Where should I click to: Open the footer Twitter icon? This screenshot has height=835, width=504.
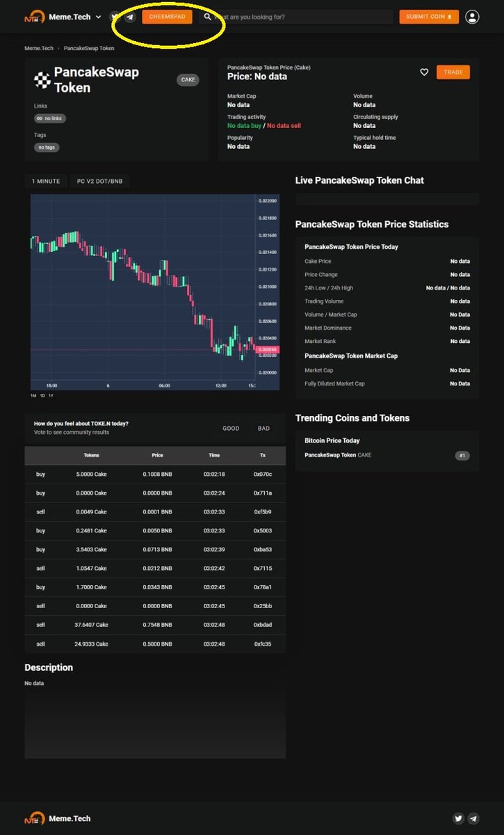click(x=458, y=818)
